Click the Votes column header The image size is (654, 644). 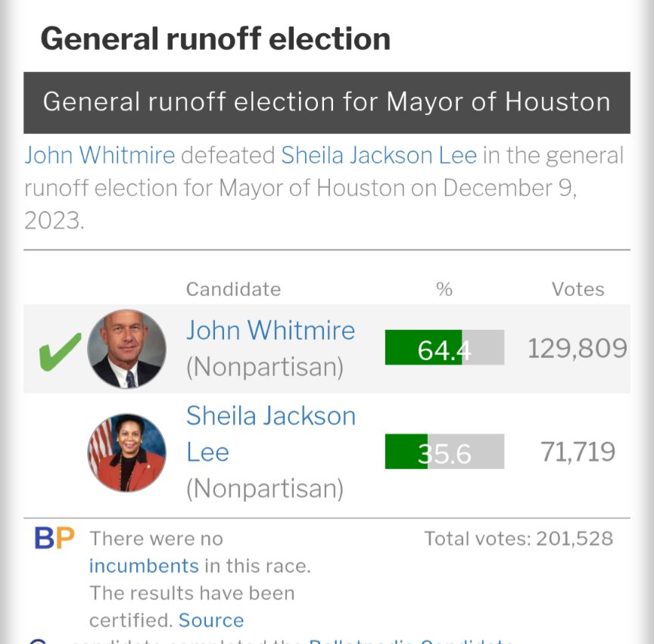pyautogui.click(x=578, y=289)
